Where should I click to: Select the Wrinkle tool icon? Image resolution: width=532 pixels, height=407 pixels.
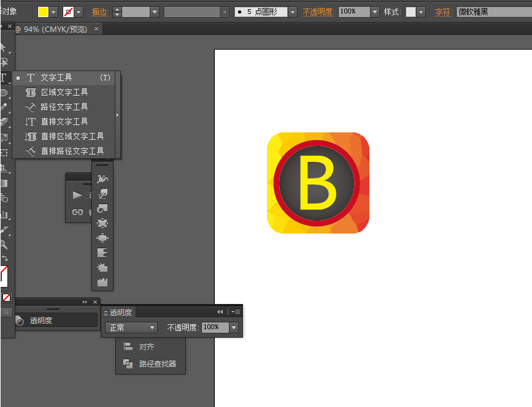coord(102,283)
